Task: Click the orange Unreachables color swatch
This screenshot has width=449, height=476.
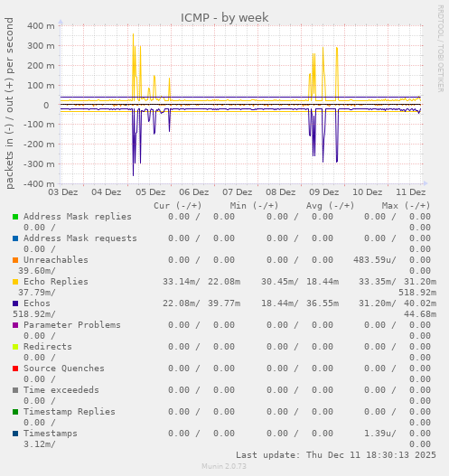Action: pos(15,260)
